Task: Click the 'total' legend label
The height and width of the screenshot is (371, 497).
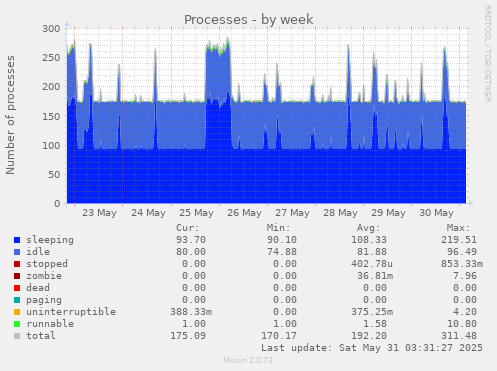Action: (x=41, y=336)
